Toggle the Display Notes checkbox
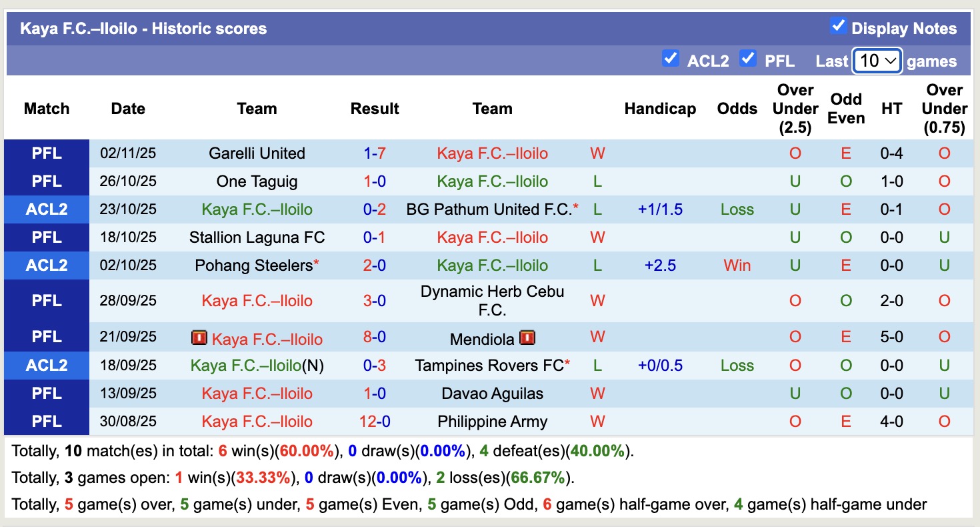Image resolution: width=980 pixels, height=527 pixels. [838, 26]
